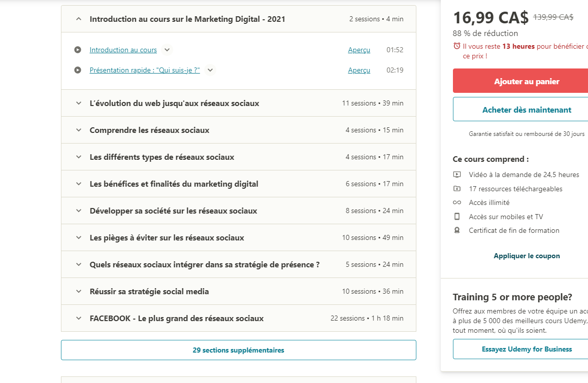This screenshot has height=383, width=588.
Task: Click the alarm clock icon near countdown
Action: click(x=456, y=46)
